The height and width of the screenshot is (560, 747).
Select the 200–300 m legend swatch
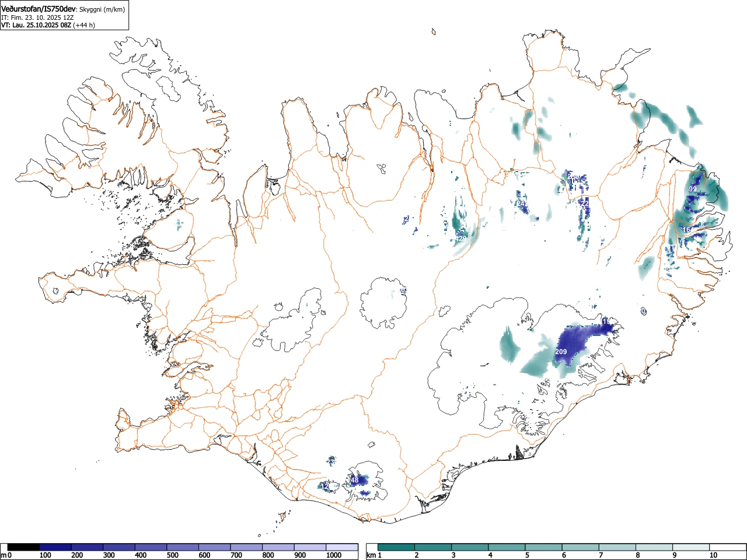point(87,547)
